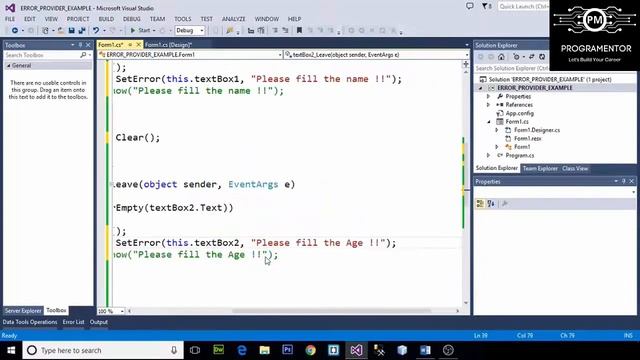Click Solution Explorer refresh icon
This screenshot has height=360, width=640.
542,57
